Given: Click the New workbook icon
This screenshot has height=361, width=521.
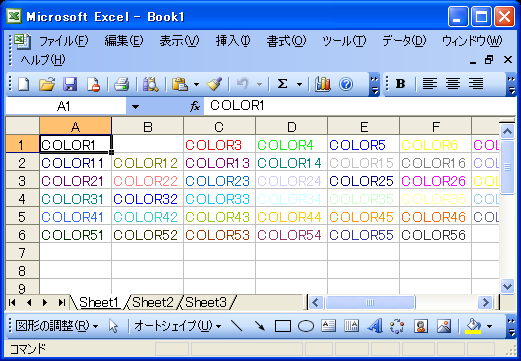Looking at the screenshot, I should (x=23, y=84).
